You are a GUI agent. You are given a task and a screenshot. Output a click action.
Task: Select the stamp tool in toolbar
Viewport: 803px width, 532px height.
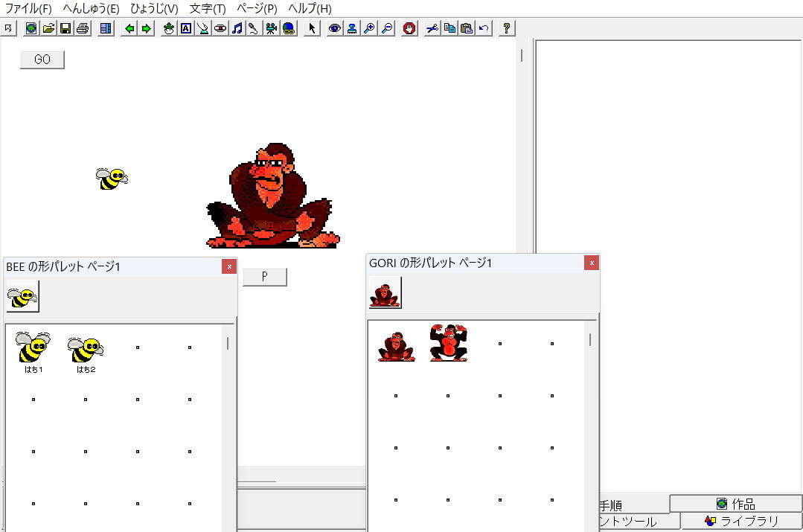[x=352, y=29]
